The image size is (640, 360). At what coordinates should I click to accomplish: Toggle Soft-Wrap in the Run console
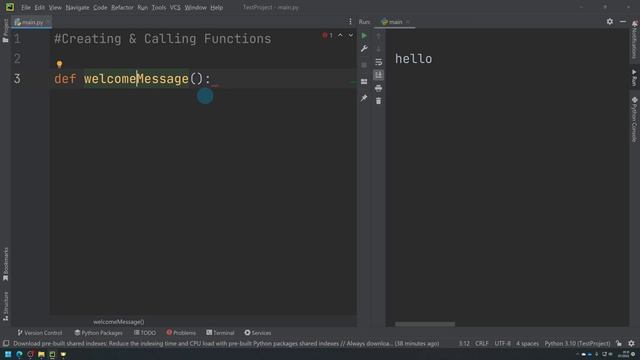pyautogui.click(x=378, y=62)
